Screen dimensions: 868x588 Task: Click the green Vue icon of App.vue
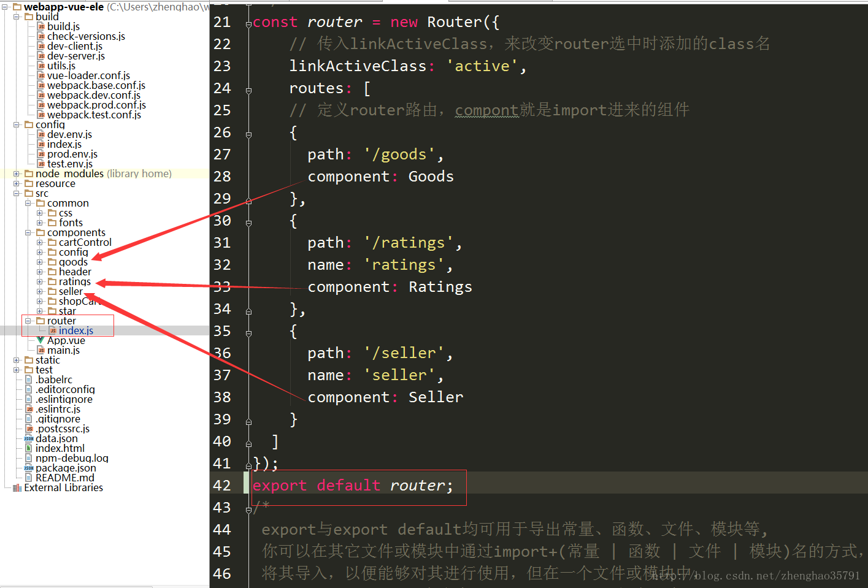(40, 340)
